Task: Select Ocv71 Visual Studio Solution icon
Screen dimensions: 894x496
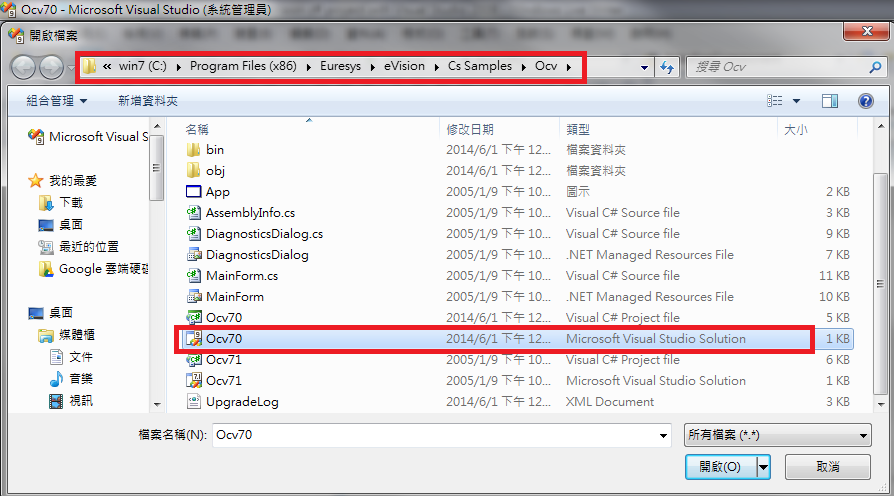Action: tap(194, 380)
